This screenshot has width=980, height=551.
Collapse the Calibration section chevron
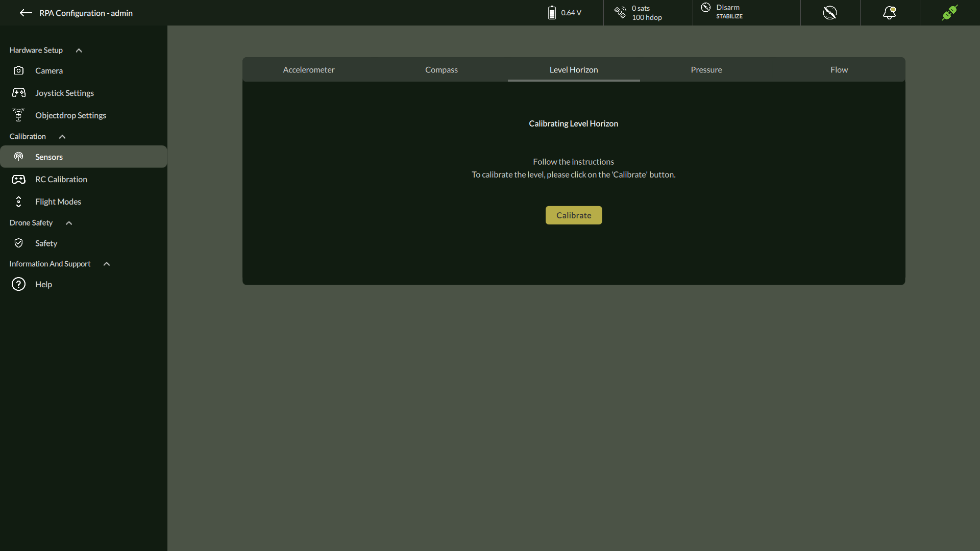click(62, 136)
